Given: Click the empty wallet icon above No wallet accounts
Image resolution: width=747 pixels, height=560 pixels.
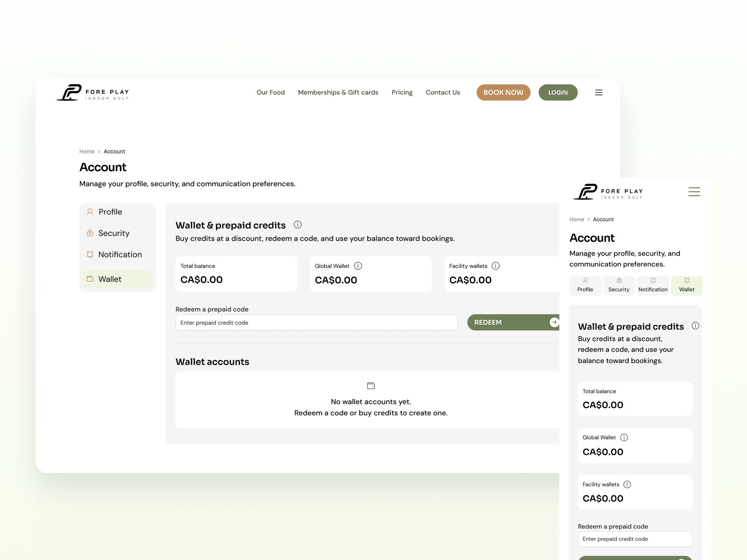Looking at the screenshot, I should tap(371, 386).
